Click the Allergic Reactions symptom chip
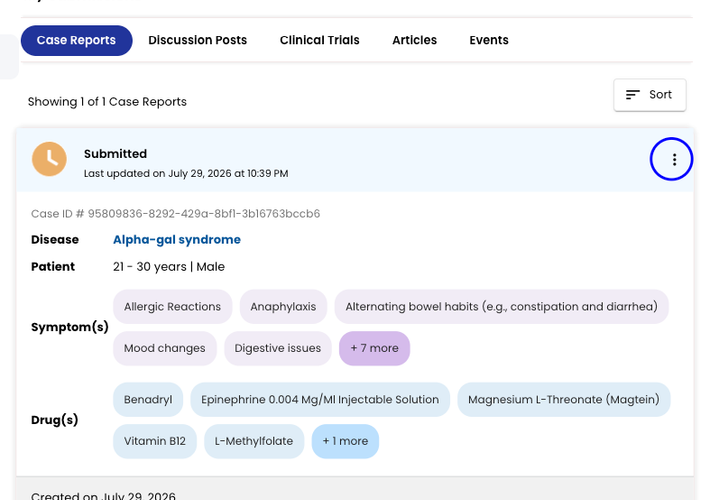Image resolution: width=710 pixels, height=500 pixels. click(173, 307)
